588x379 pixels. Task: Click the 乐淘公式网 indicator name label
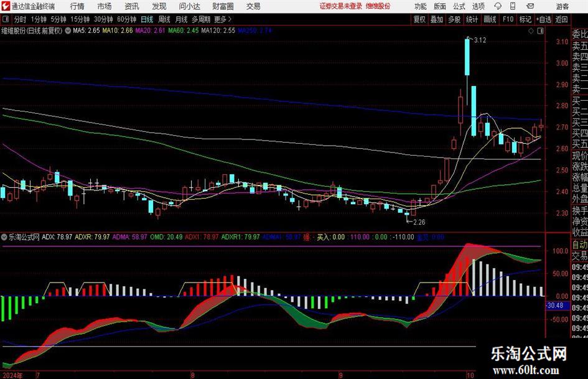(24, 237)
